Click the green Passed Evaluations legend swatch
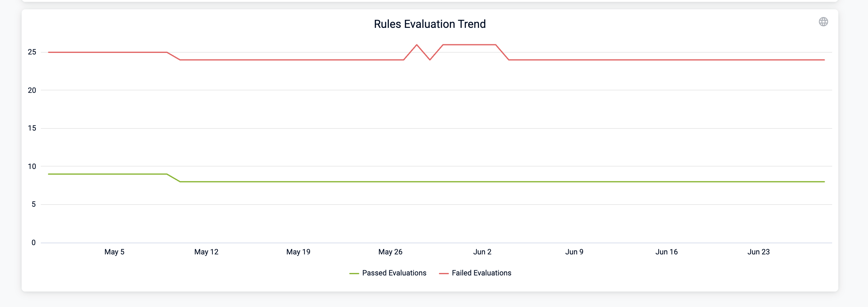 [x=354, y=273]
